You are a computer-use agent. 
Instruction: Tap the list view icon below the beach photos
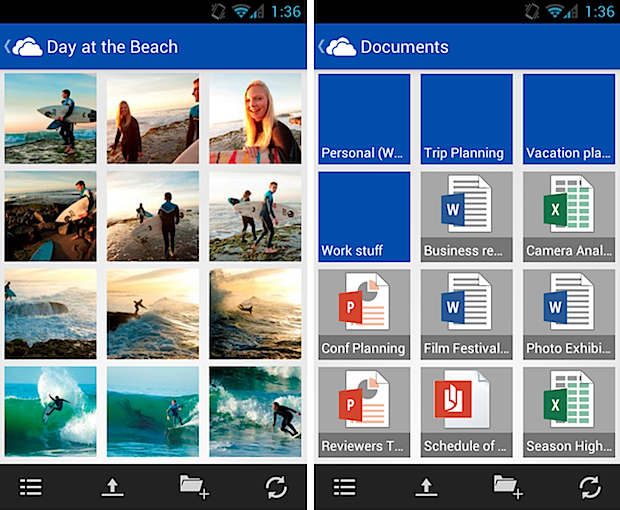click(x=31, y=487)
